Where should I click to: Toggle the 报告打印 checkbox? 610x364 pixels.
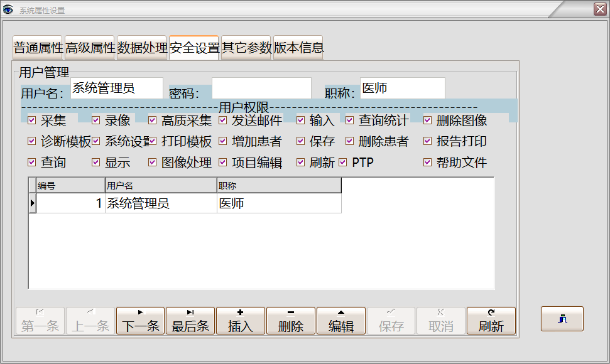click(x=428, y=141)
